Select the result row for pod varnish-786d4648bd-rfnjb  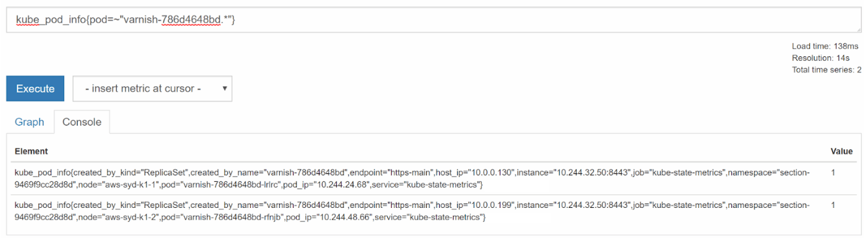click(x=434, y=210)
